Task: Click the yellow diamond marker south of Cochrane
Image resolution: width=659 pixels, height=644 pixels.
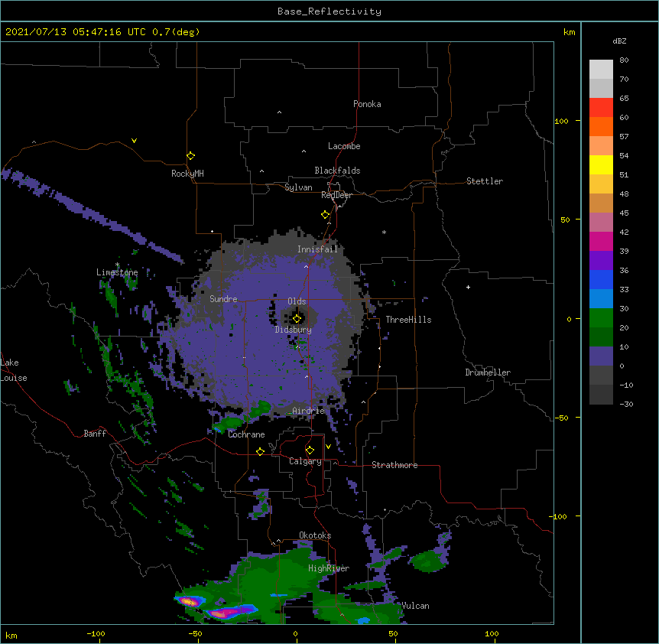Action: [x=260, y=451]
